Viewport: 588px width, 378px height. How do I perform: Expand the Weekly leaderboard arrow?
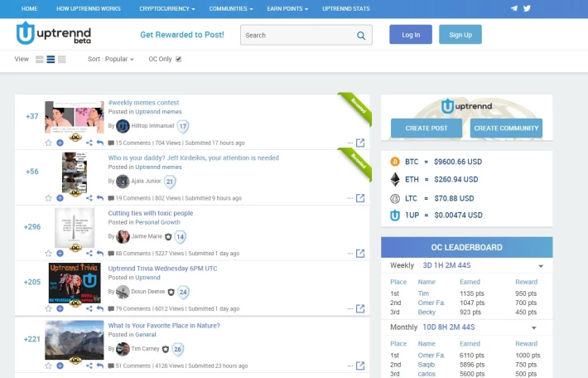pos(541,266)
